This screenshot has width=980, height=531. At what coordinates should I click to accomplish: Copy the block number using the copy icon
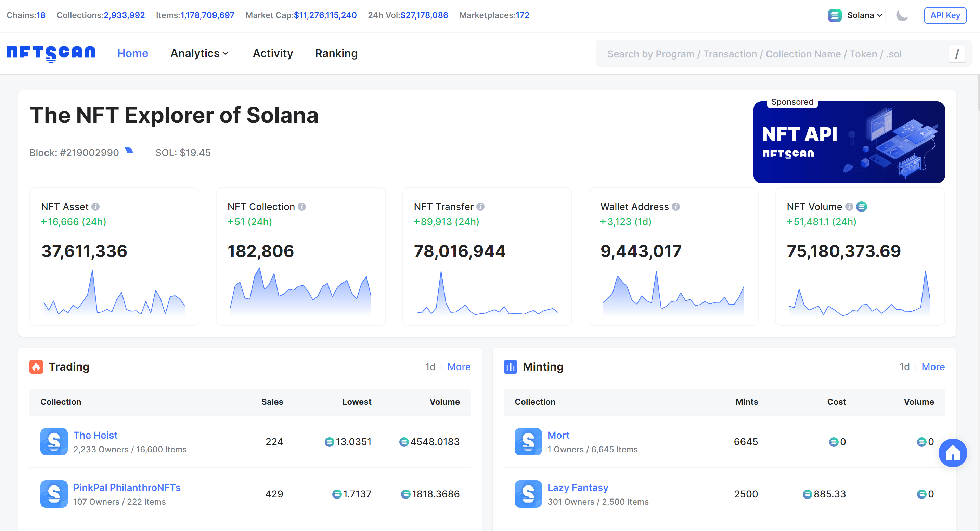click(129, 151)
